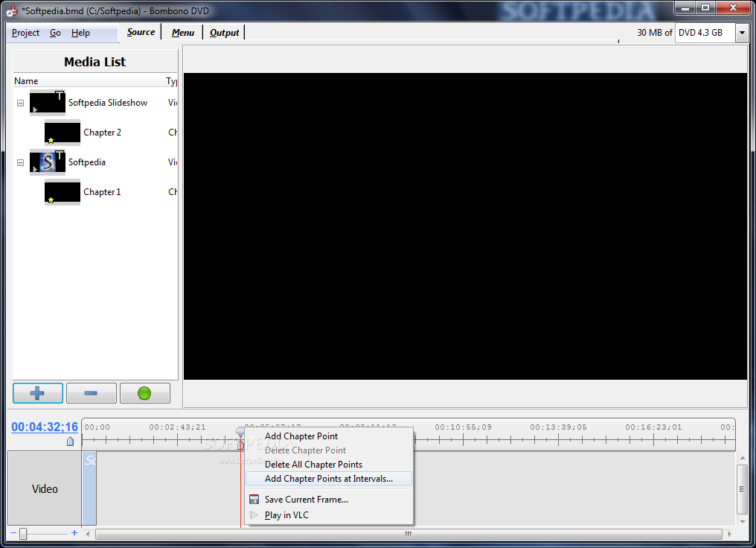Viewport: 756px width, 548px height.
Task: Choose Add Chapter Points at Intervals
Action: tap(329, 479)
